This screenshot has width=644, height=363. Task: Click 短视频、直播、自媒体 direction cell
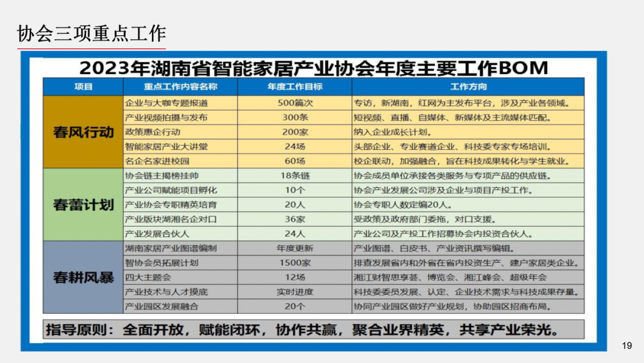point(468,118)
